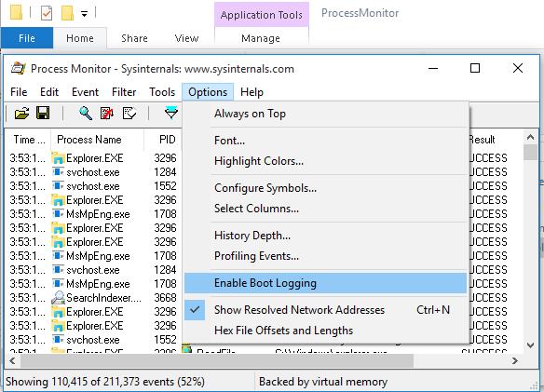Open the Help menu
This screenshot has height=392, width=544.
[x=252, y=92]
